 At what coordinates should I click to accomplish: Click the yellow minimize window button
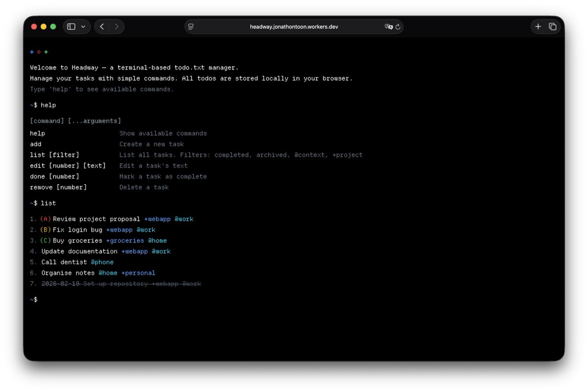44,26
